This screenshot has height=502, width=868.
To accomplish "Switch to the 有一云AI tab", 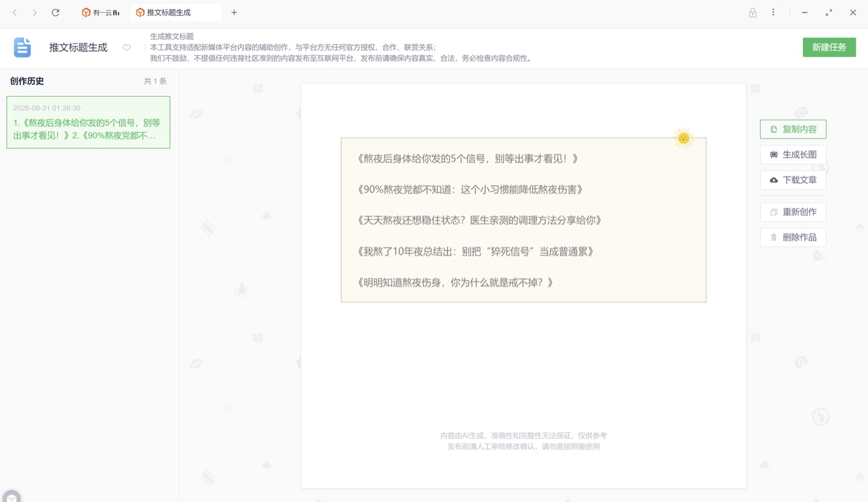I will pyautogui.click(x=100, y=12).
